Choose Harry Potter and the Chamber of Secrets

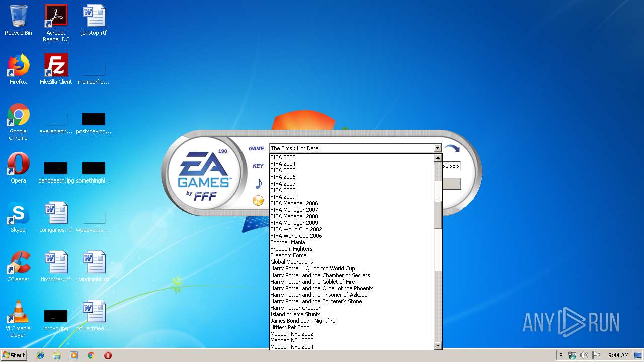click(x=351, y=275)
